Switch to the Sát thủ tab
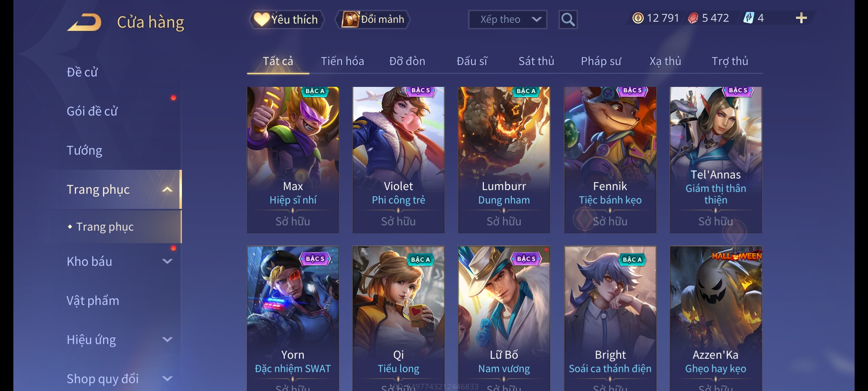The height and width of the screenshot is (391, 868). point(536,61)
